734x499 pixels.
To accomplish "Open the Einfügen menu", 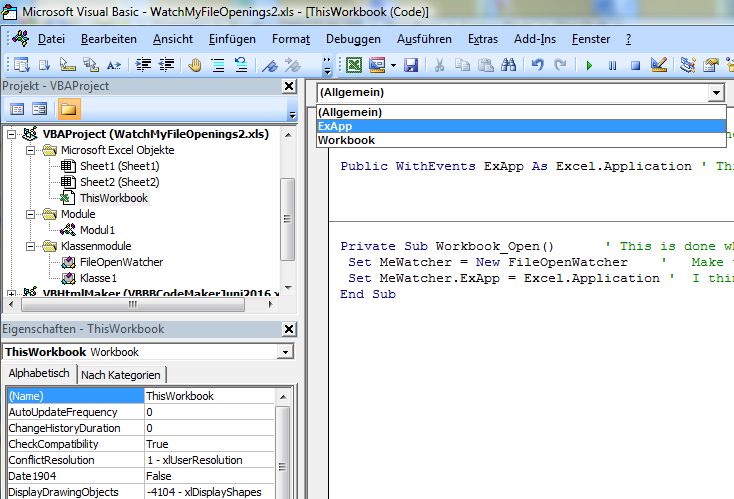I will click(x=232, y=39).
